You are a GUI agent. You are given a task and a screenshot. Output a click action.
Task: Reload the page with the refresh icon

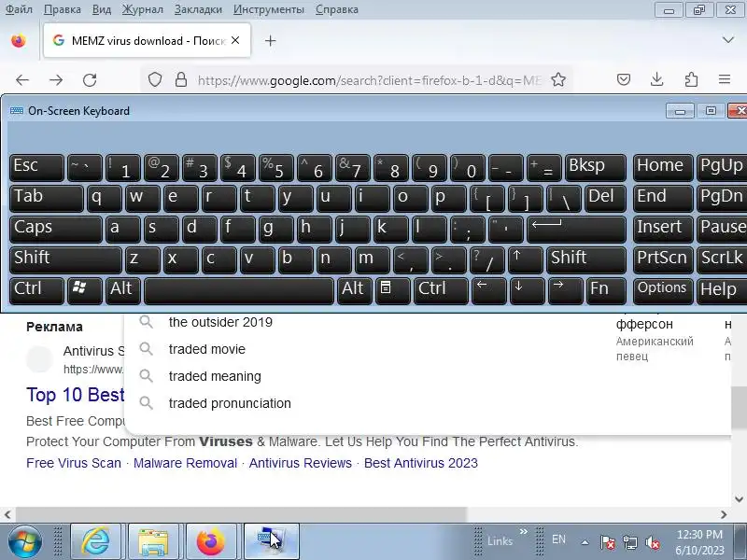click(x=90, y=80)
